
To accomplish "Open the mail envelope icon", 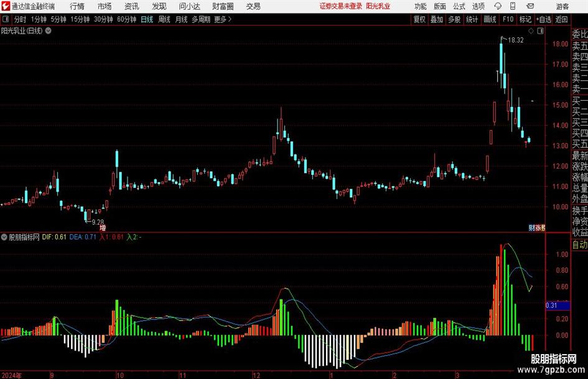I will tap(530, 6).
